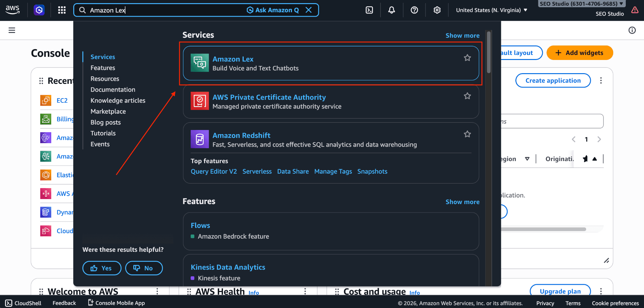Click the No thumbs-down feedback button
This screenshot has height=308, width=644.
(144, 268)
